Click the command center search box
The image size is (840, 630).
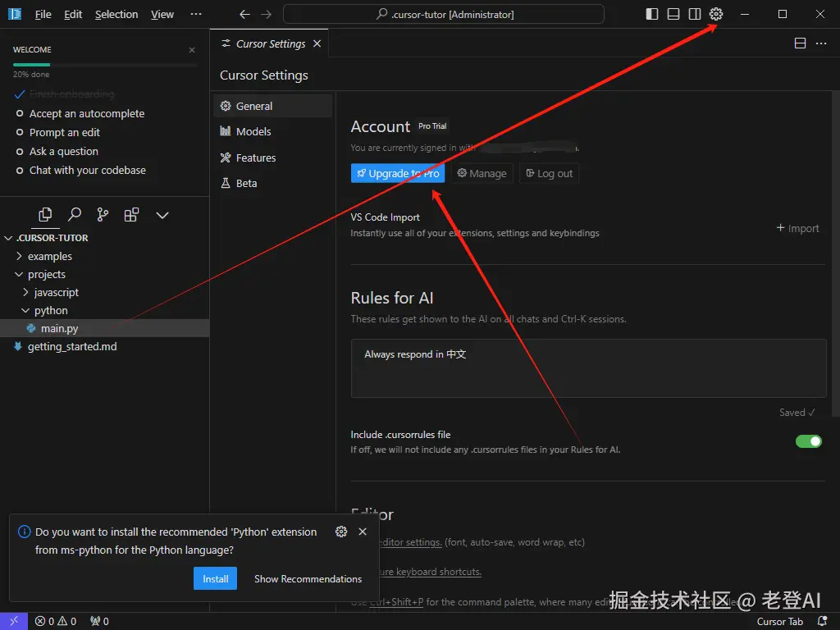point(444,15)
